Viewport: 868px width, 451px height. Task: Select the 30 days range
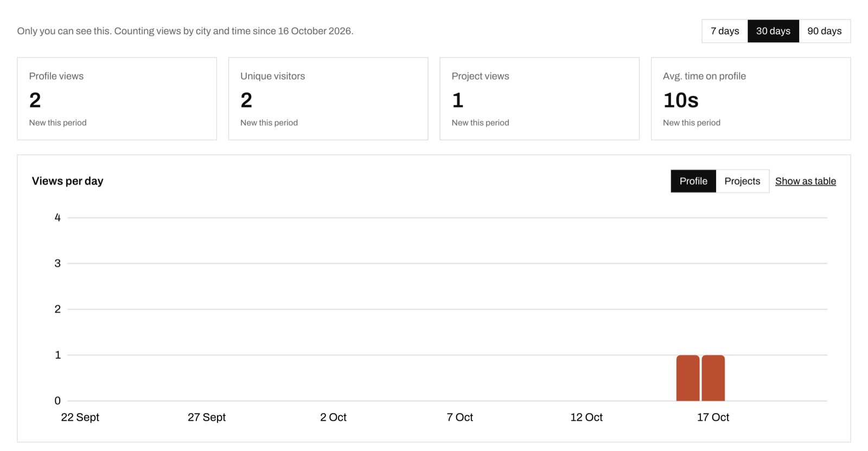click(773, 31)
